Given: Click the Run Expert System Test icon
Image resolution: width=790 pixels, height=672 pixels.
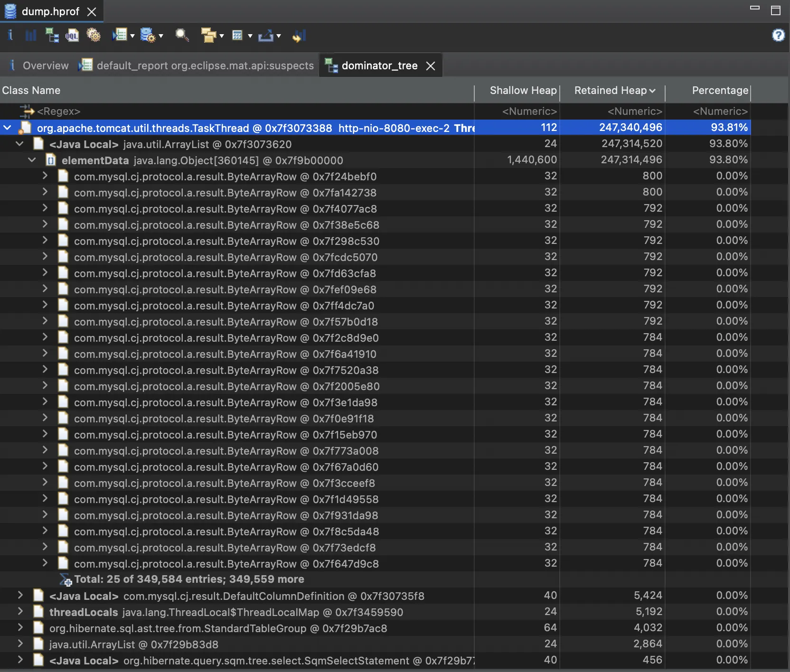Looking at the screenshot, I should [x=120, y=35].
